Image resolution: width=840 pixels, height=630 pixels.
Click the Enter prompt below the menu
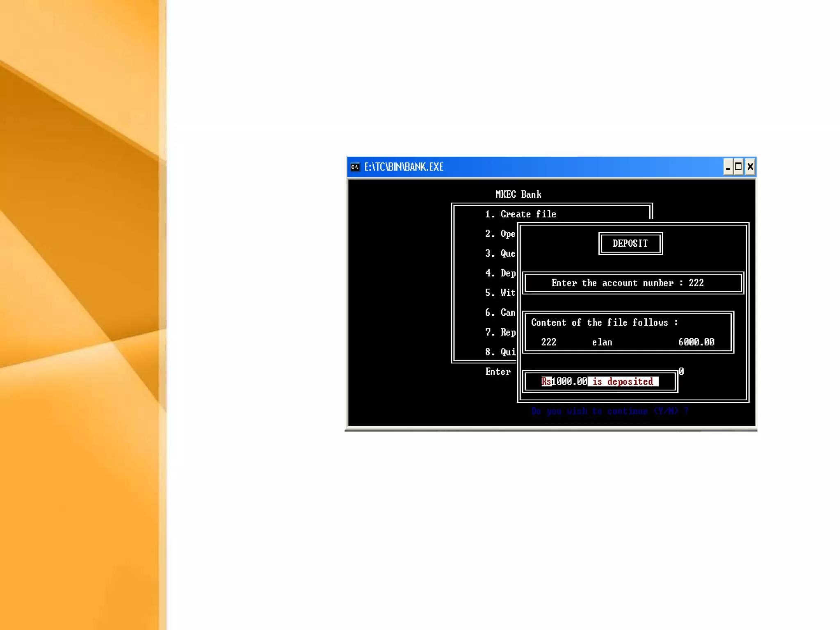pos(498,372)
